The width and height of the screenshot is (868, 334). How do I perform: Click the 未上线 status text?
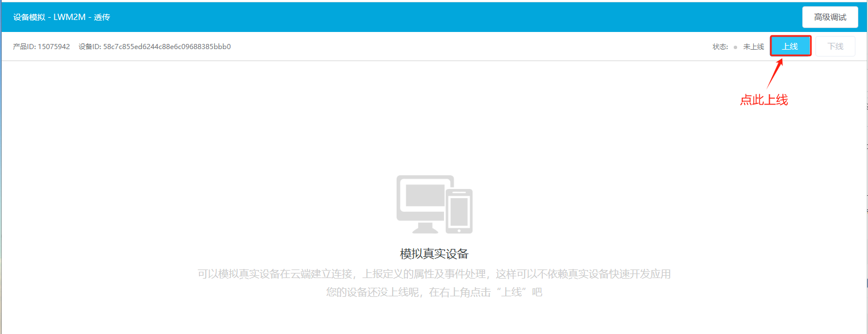[x=753, y=47]
